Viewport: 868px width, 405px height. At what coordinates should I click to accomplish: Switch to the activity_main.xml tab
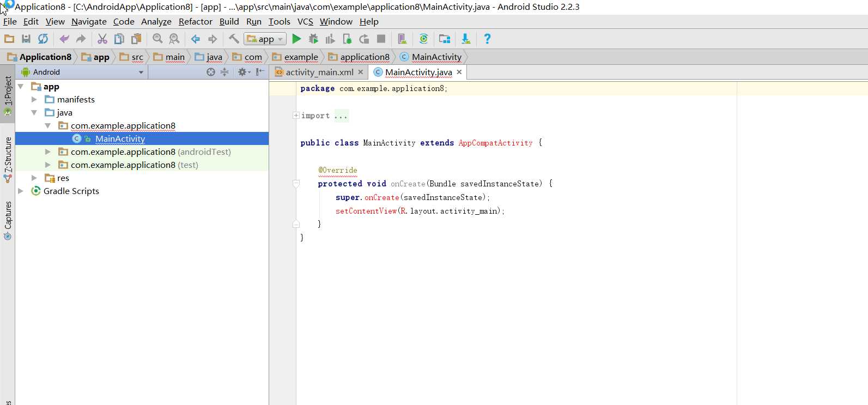pos(319,72)
